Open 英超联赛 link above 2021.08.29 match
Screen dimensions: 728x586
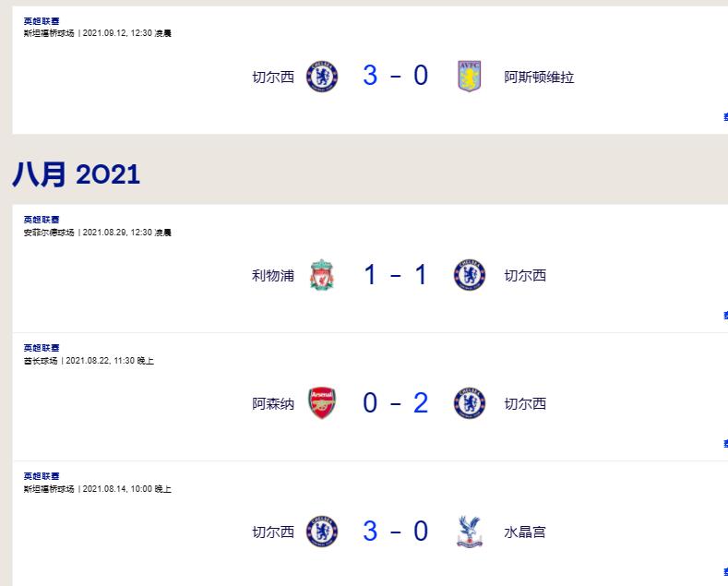pyautogui.click(x=42, y=220)
